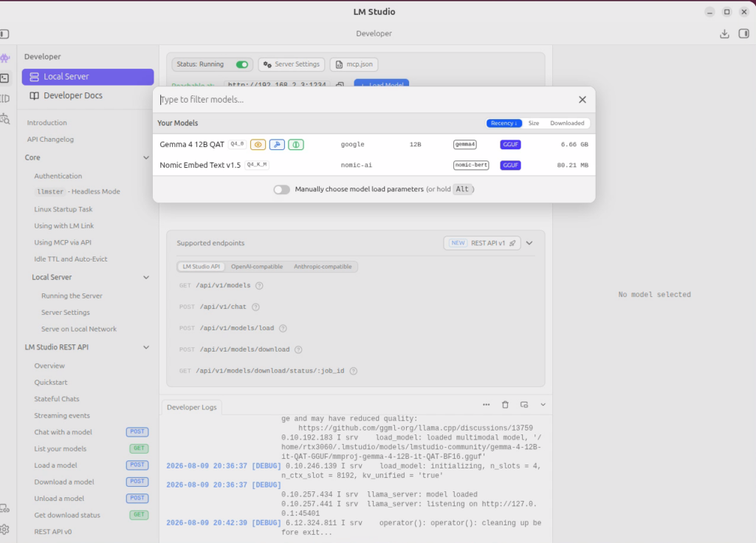
Task: Select Nomic Embed Text v1.5 model
Action: [374, 165]
